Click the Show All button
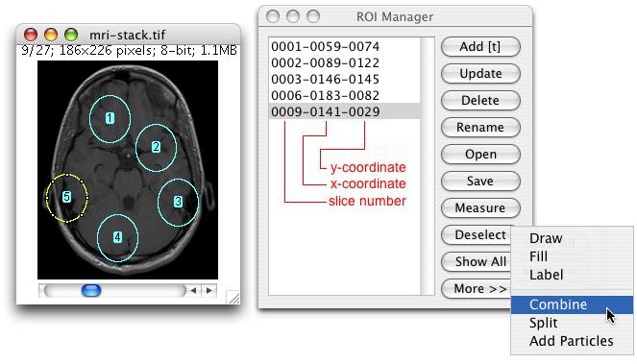Image resolution: width=637 pixels, height=364 pixels. click(x=477, y=261)
